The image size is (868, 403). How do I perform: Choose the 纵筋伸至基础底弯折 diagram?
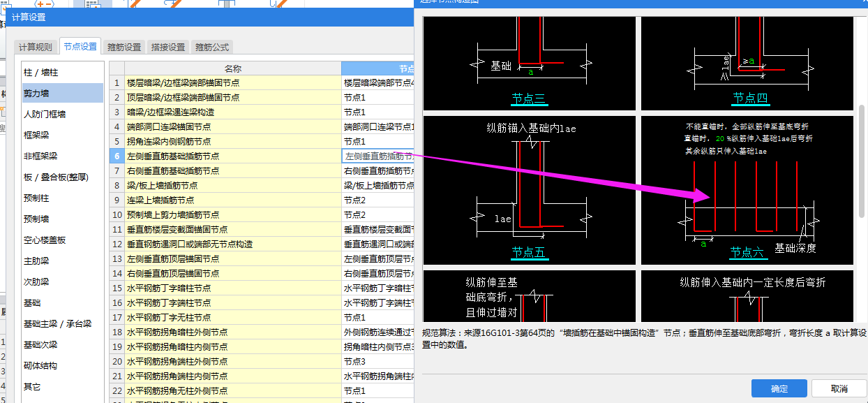point(529,296)
